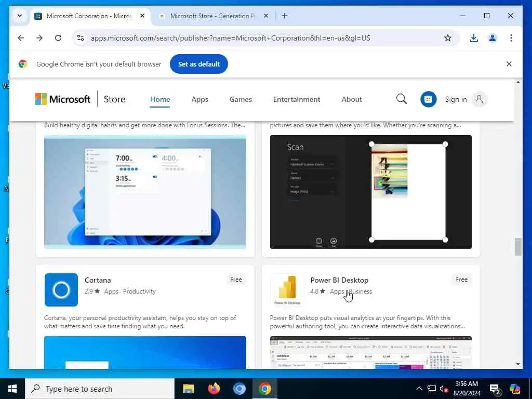Reload the current page
This screenshot has width=532, height=399.
tap(58, 38)
